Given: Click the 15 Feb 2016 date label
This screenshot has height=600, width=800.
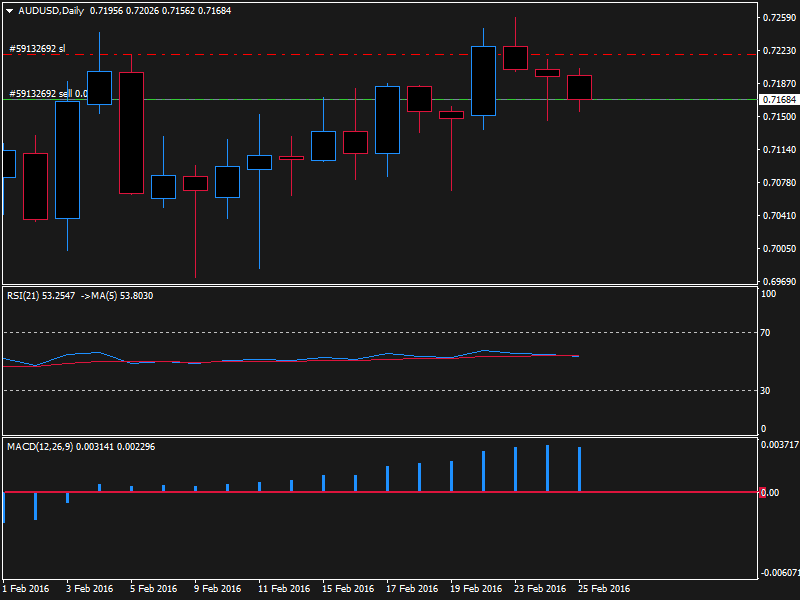Looking at the screenshot, I should [348, 589].
